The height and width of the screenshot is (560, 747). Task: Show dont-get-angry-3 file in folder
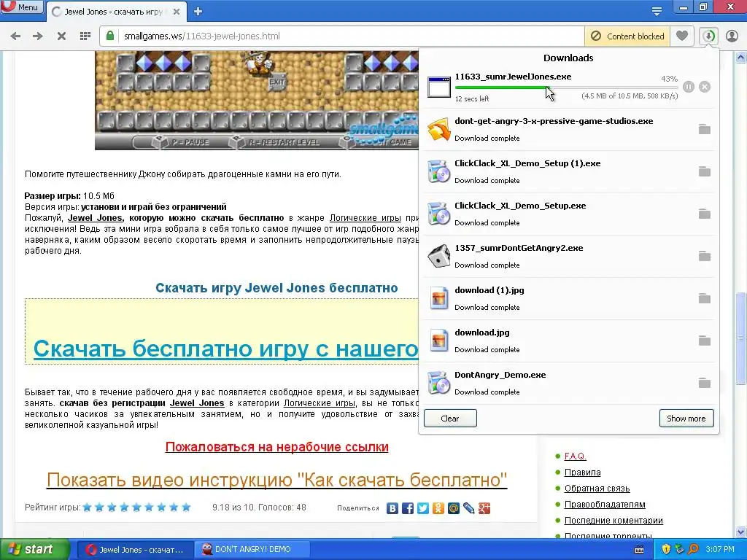click(x=704, y=129)
